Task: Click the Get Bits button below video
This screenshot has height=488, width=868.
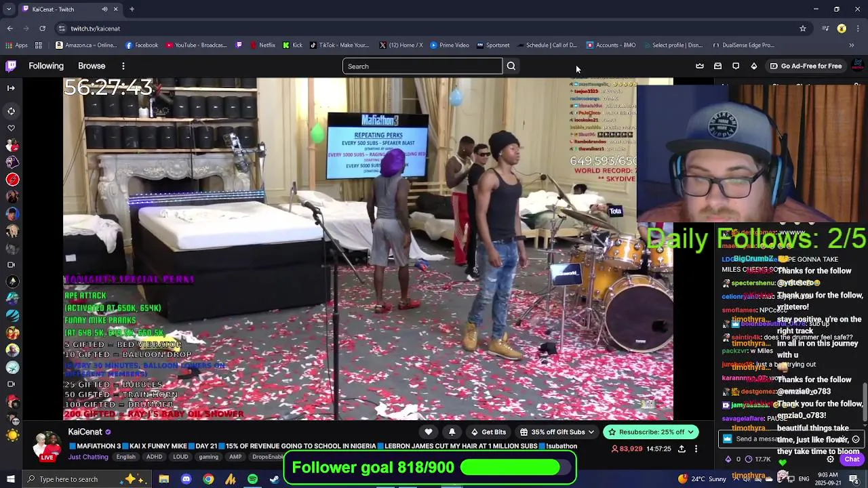Action: point(488,432)
